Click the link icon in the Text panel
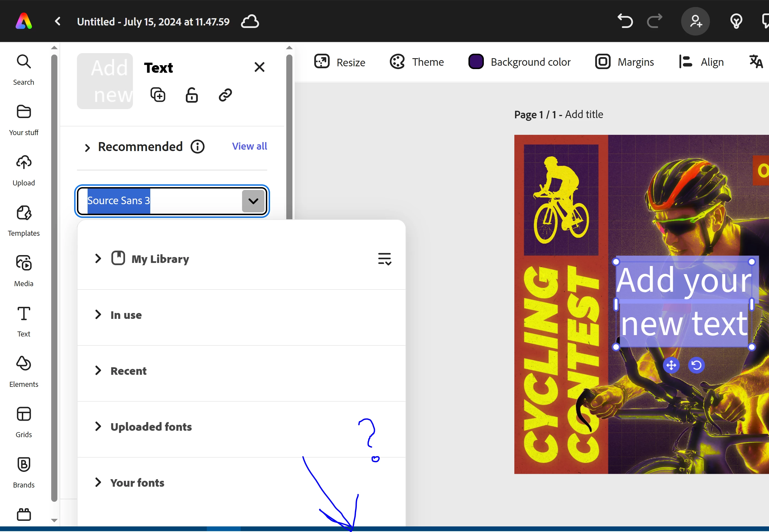The height and width of the screenshot is (532, 769). point(225,95)
